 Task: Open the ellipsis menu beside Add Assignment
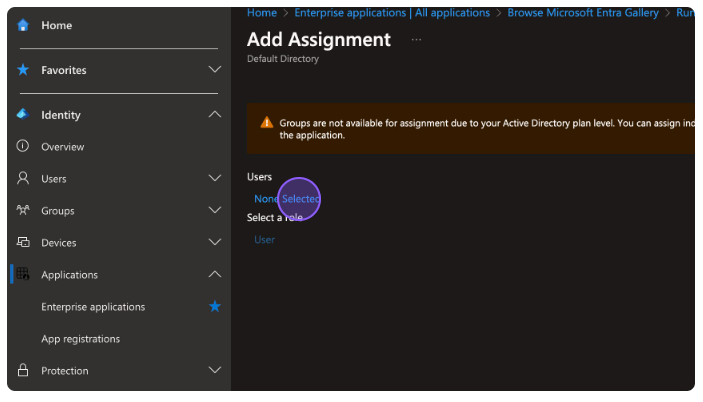(x=416, y=40)
